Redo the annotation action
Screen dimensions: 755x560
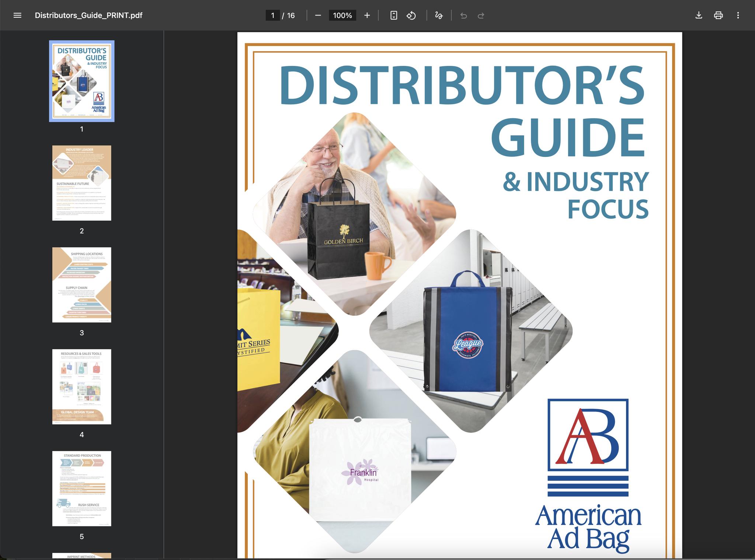[x=481, y=15]
